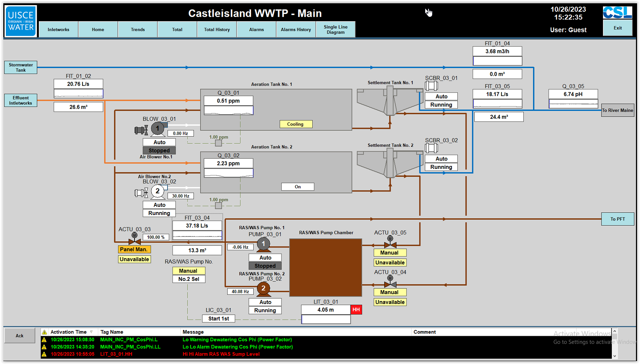This screenshot has width=640, height=364.
Task: Click SCBR_03_01 scraper icon
Action: pos(431,86)
